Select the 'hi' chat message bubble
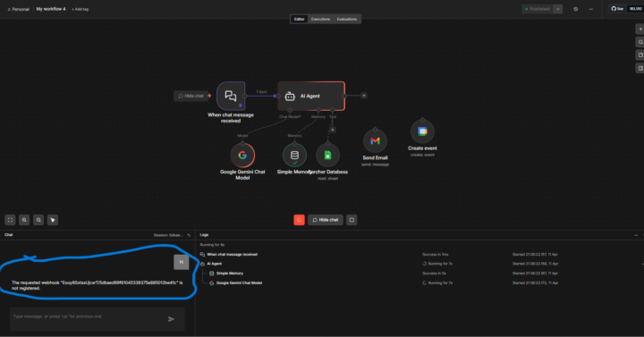Screen dimensions: 644x337 (181, 262)
